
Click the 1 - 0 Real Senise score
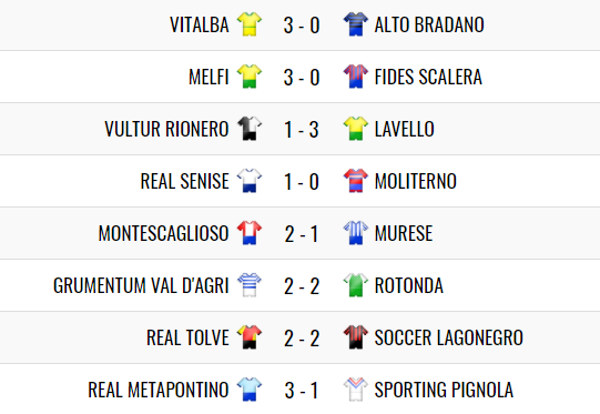pos(302,181)
